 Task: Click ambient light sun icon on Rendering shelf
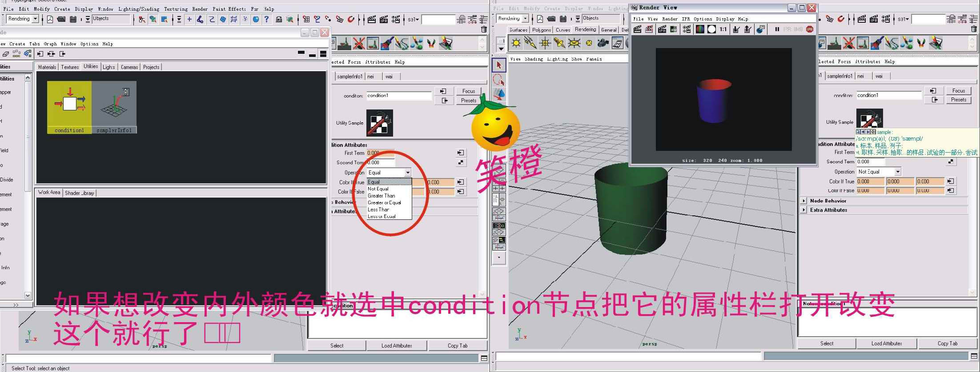(x=516, y=43)
